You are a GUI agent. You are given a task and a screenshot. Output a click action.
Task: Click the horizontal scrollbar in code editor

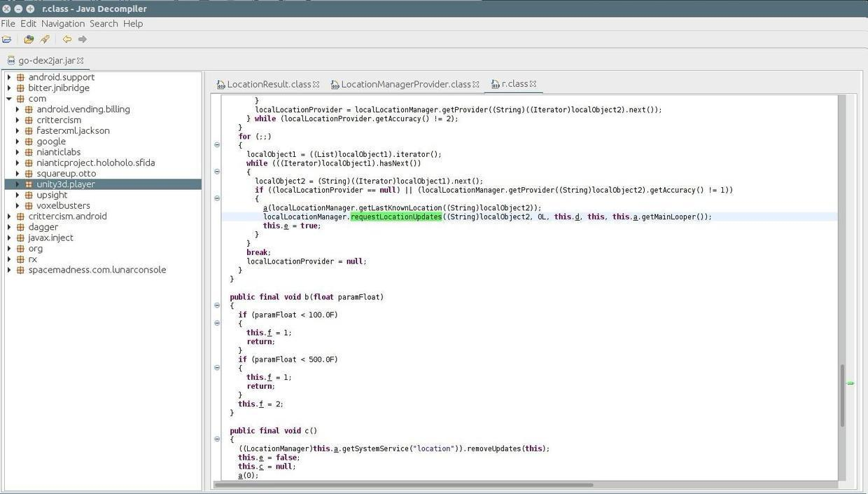click(404, 484)
